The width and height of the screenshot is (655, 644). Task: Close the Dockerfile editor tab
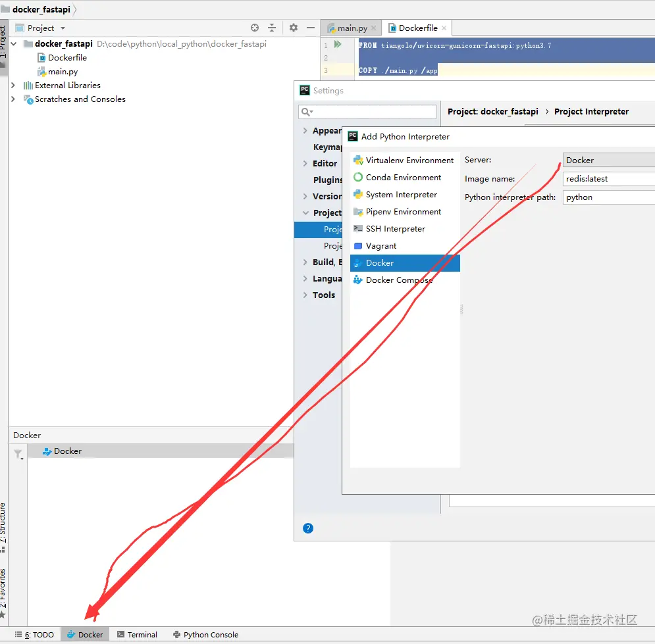pos(444,28)
